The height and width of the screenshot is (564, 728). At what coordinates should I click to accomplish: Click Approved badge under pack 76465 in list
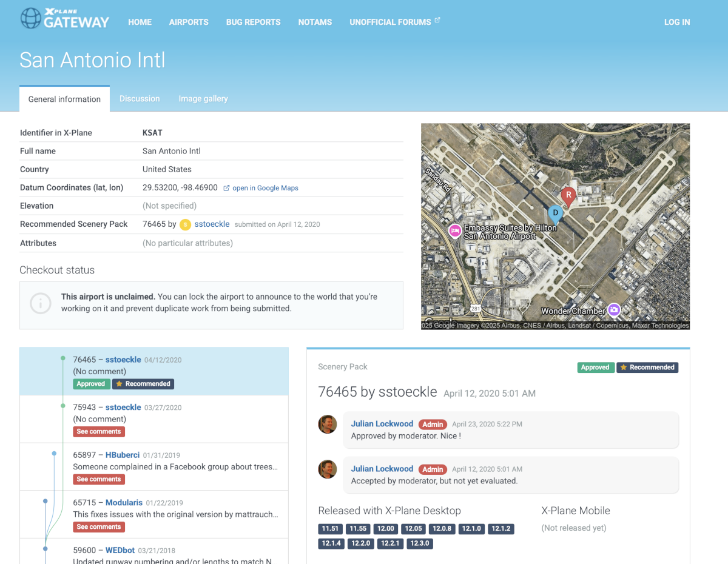91,384
